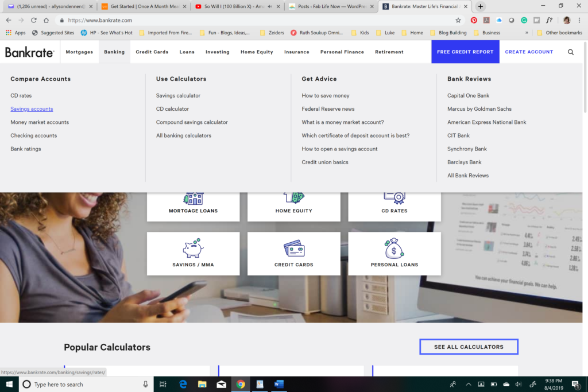Open the Bank ratings link
Viewport: 588px width, 392px height.
pyautogui.click(x=25, y=149)
